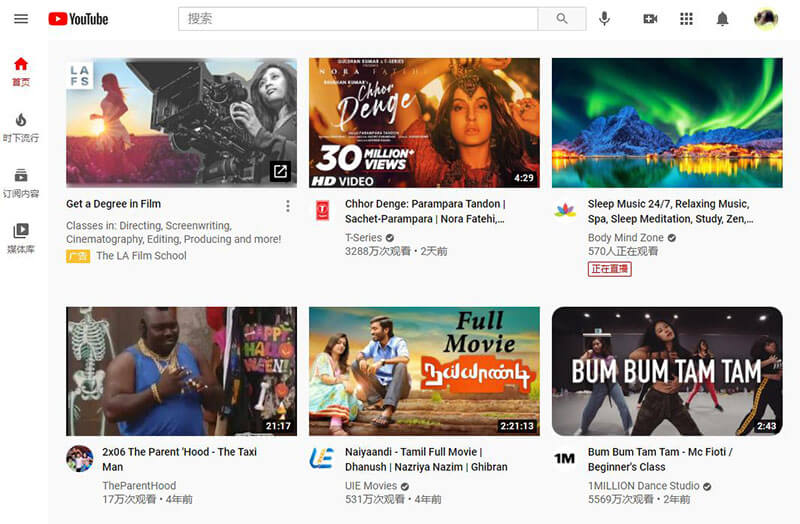Play the Bum Bum Tam Tam thumbnail
Image resolution: width=800 pixels, height=524 pixels.
(x=667, y=371)
